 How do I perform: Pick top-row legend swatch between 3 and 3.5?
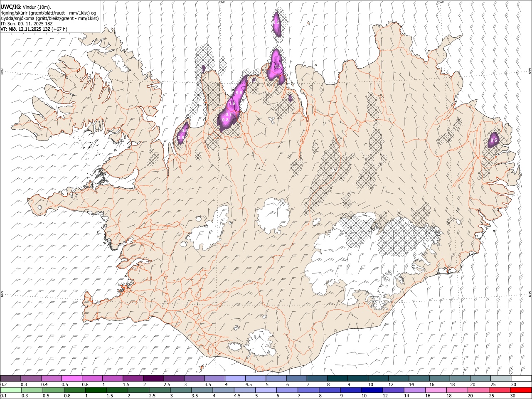click(194, 379)
